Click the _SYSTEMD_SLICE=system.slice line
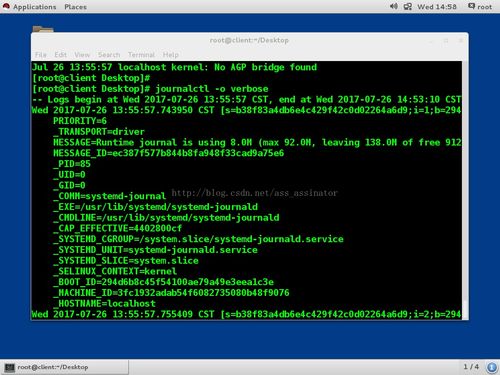500x375 pixels. 126,260
